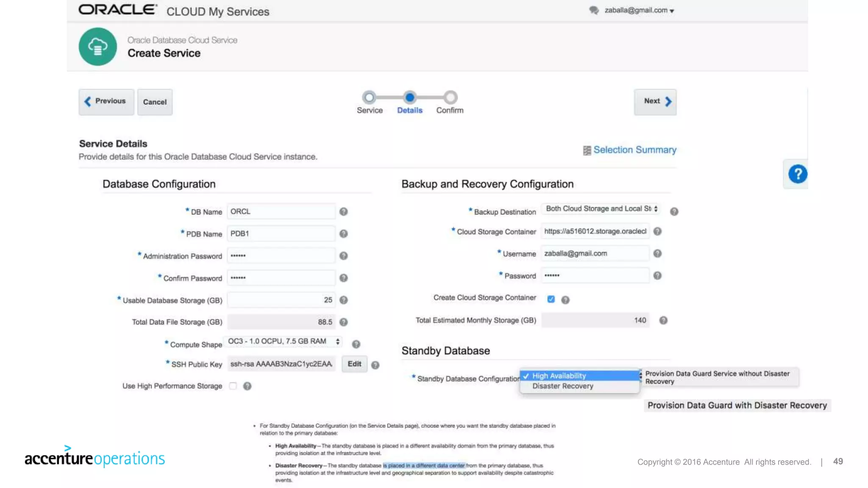Click the PDB Name input field
The width and height of the screenshot is (868, 488).
pyautogui.click(x=281, y=233)
